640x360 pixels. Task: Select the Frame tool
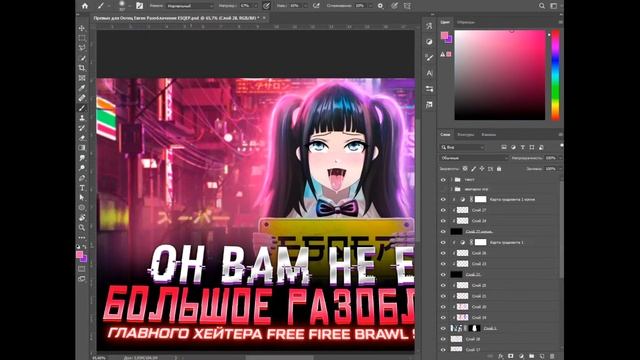click(x=82, y=78)
